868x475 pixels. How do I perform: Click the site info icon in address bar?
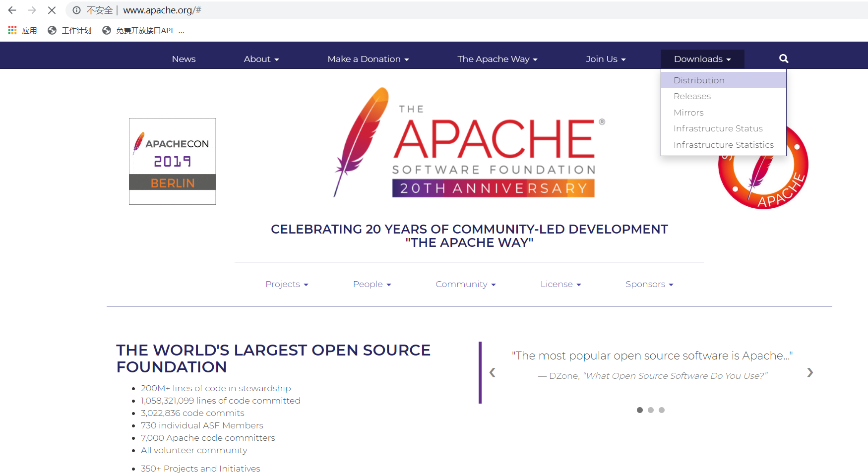point(76,10)
